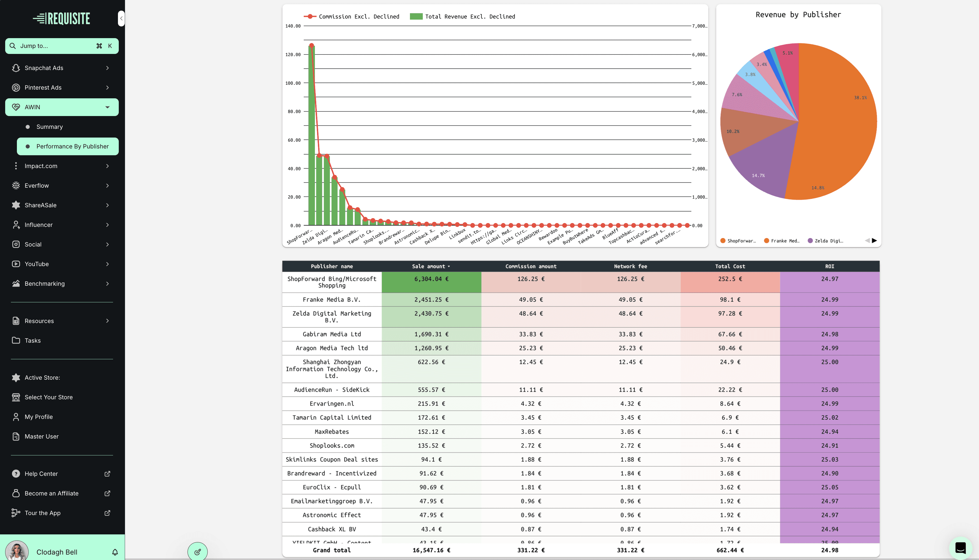Open the Master User menu item

62,436
